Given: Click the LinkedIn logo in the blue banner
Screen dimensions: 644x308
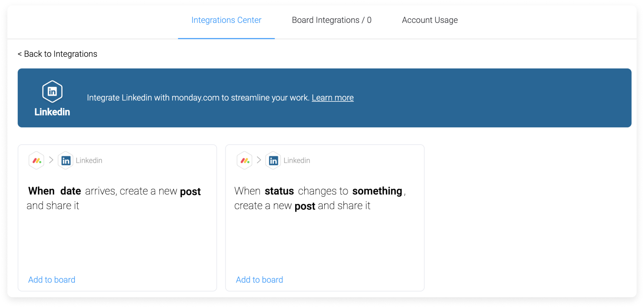Looking at the screenshot, I should [x=52, y=91].
